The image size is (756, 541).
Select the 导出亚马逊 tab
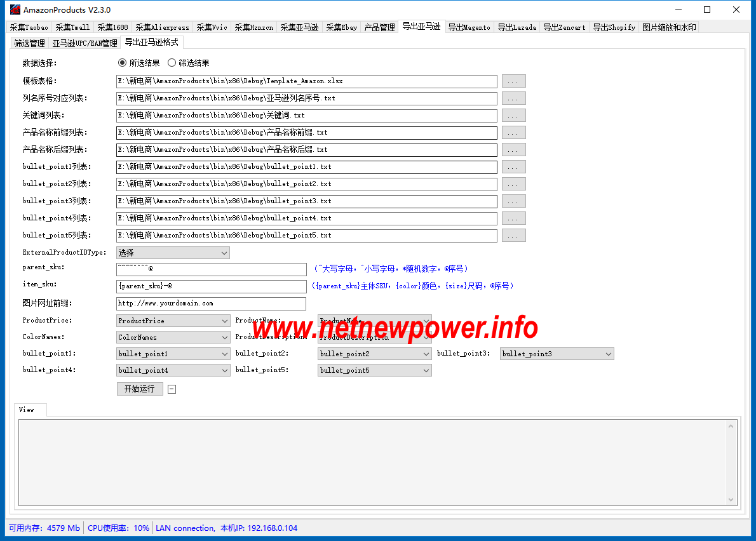[x=422, y=27]
